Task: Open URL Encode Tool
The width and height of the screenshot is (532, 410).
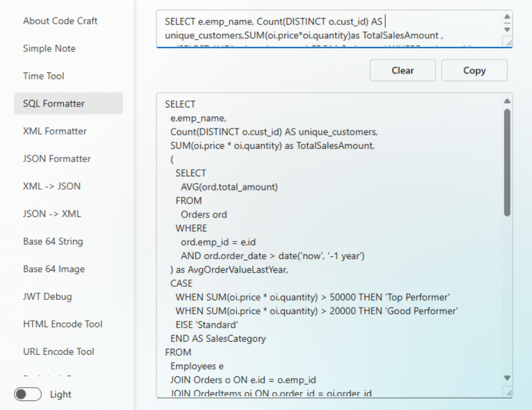Action: click(58, 352)
